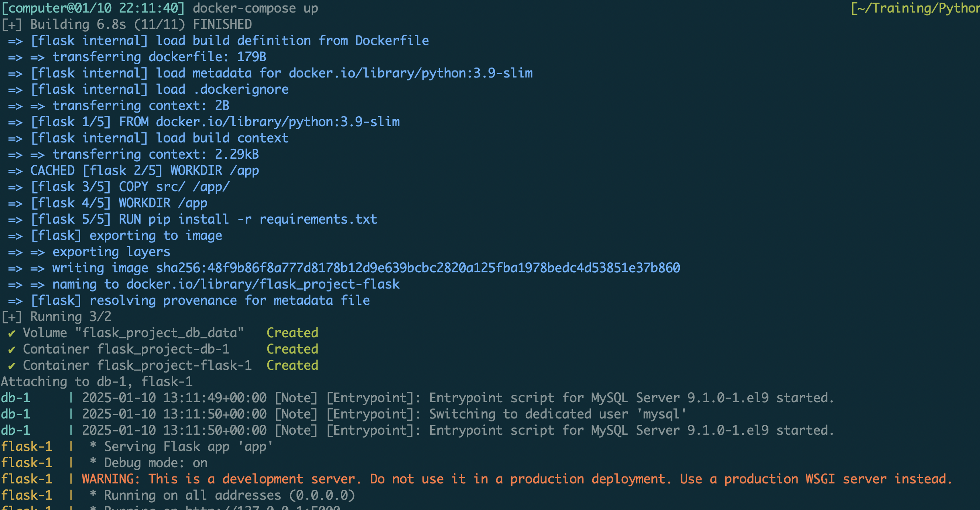Click the '[~/Training/Python' path at right of prompt
Viewport: 980px width, 510px height.
(x=915, y=8)
